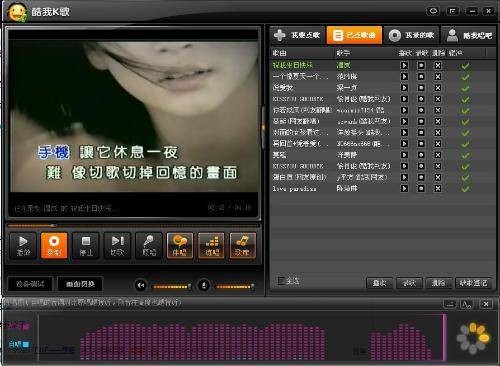Sort by the 歌曲 column header
The width and height of the screenshot is (500, 366).
click(279, 53)
